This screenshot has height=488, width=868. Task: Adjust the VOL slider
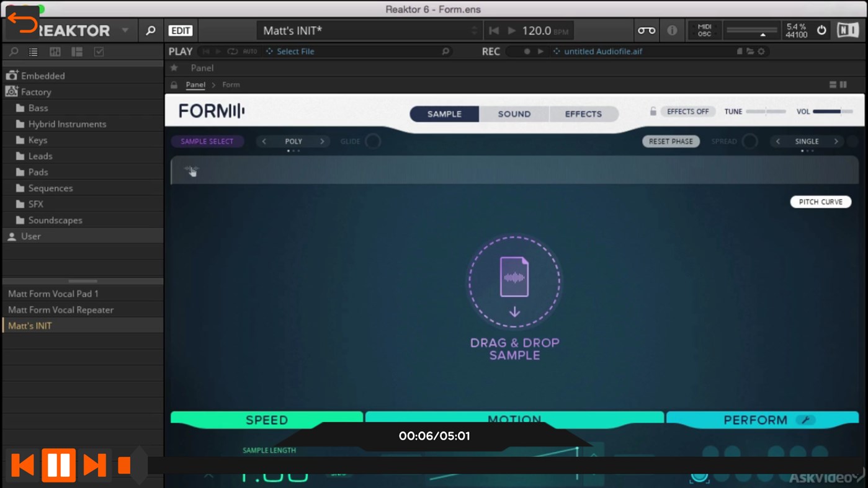(x=833, y=112)
